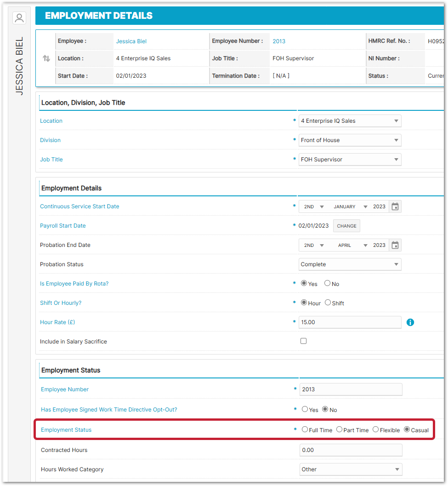Open the Hours Worked Category dropdown
Viewport: 448px width, 486px height.
351,469
